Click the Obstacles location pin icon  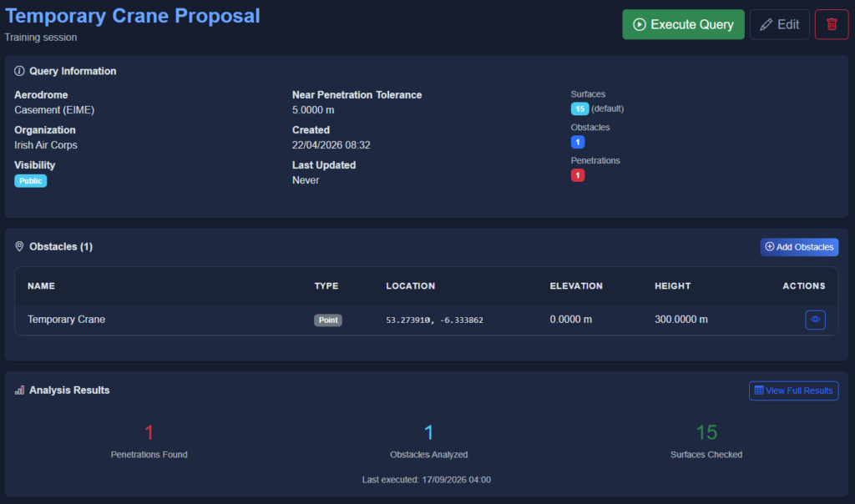point(19,246)
